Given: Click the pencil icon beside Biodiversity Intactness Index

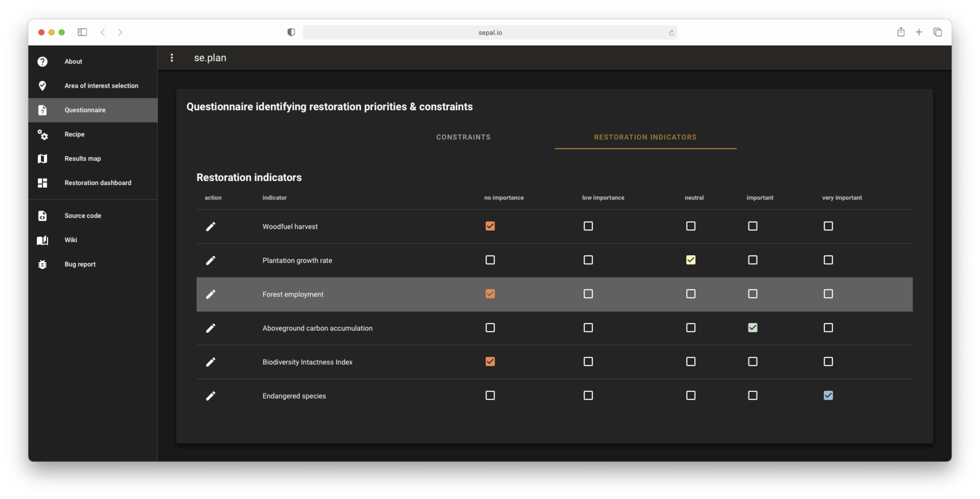Looking at the screenshot, I should click(211, 362).
